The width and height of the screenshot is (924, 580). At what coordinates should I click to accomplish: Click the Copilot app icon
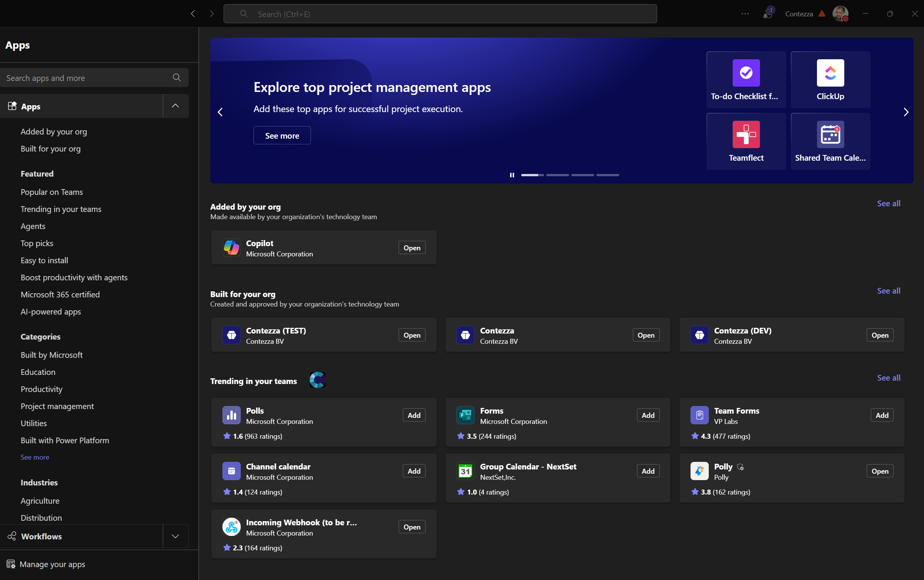232,248
